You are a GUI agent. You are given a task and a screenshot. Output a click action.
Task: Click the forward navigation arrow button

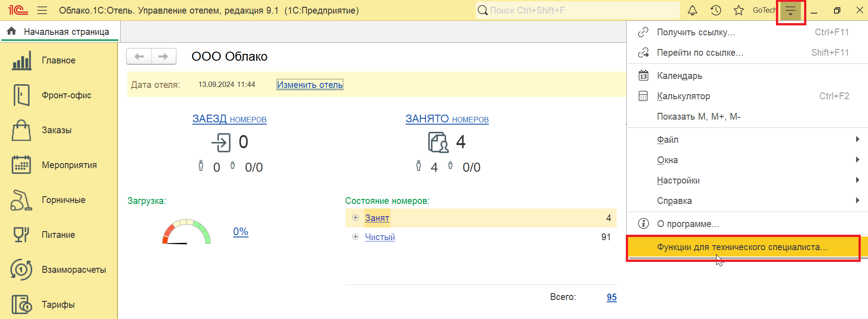(164, 56)
